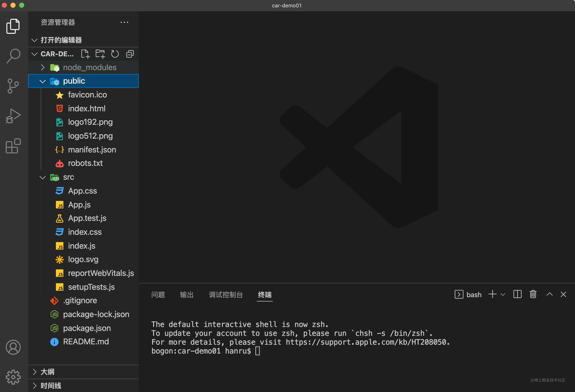Open the Source Control view

(x=13, y=86)
